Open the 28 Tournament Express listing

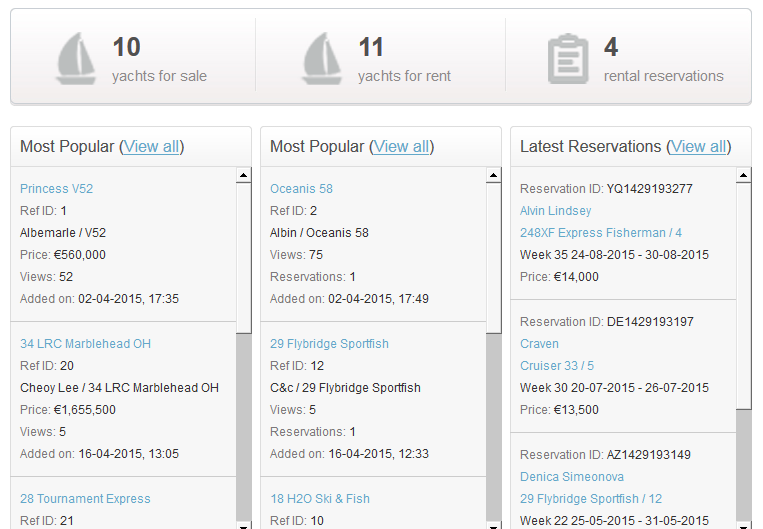[x=85, y=499]
